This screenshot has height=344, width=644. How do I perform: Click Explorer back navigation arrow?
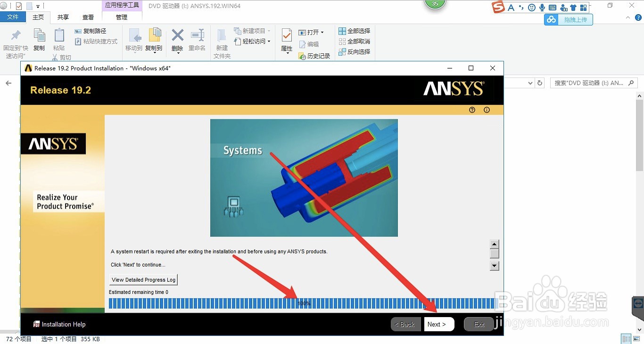(x=8, y=83)
